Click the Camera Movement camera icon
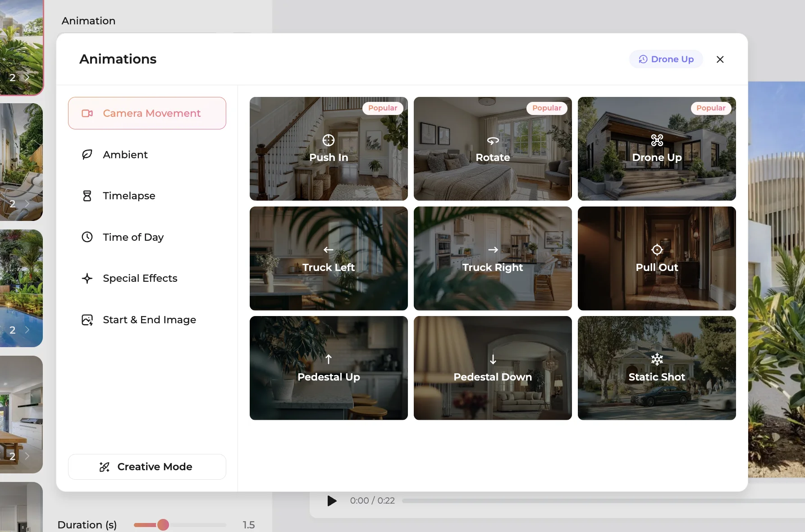The height and width of the screenshot is (532, 805). 87,113
